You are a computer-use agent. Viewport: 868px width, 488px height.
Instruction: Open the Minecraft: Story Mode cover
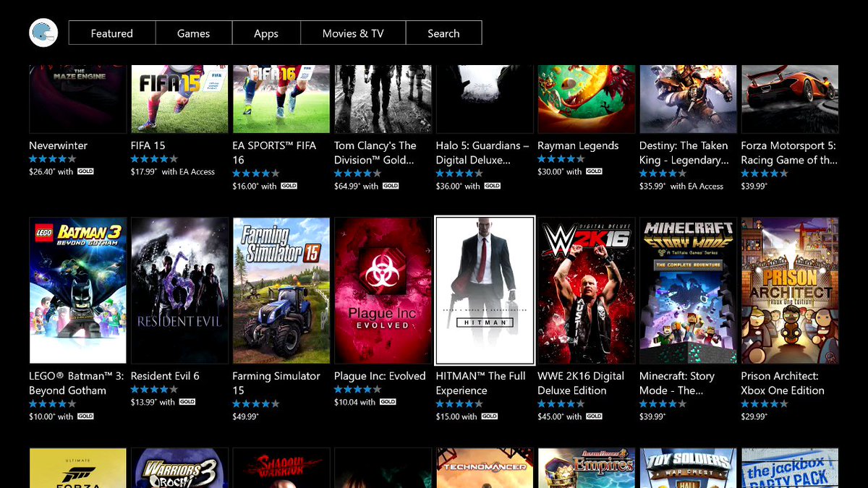coord(688,290)
